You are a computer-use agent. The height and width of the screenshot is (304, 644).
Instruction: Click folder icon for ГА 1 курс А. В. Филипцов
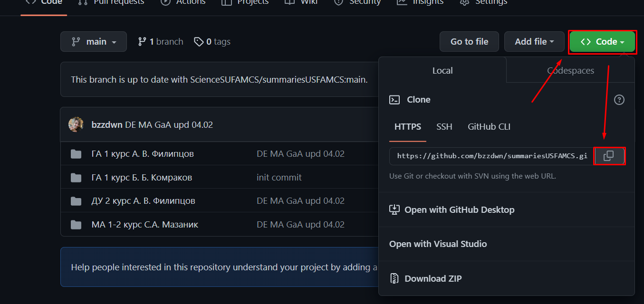pyautogui.click(x=76, y=154)
